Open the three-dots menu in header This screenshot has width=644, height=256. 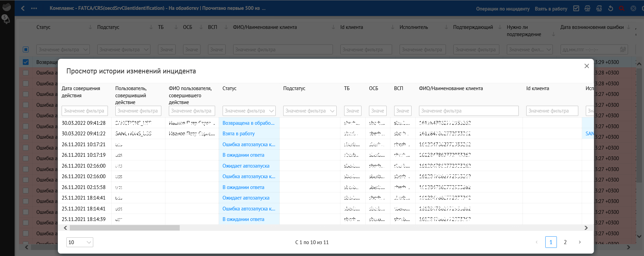[34, 8]
